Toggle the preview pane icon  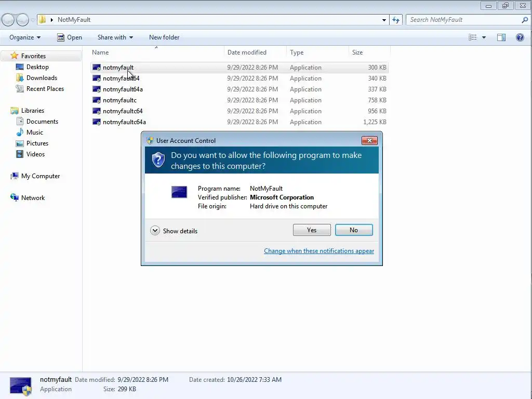501,37
